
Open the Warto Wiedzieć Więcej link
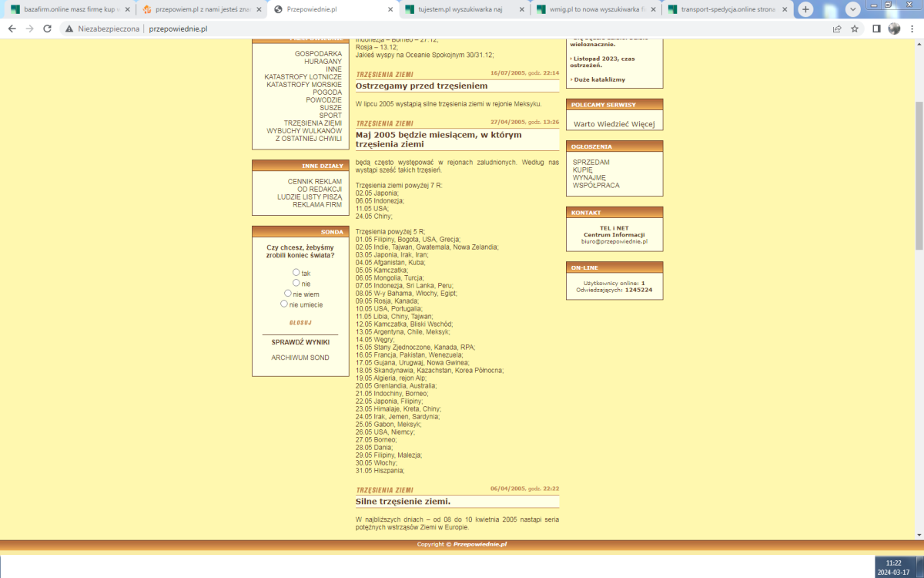point(614,123)
